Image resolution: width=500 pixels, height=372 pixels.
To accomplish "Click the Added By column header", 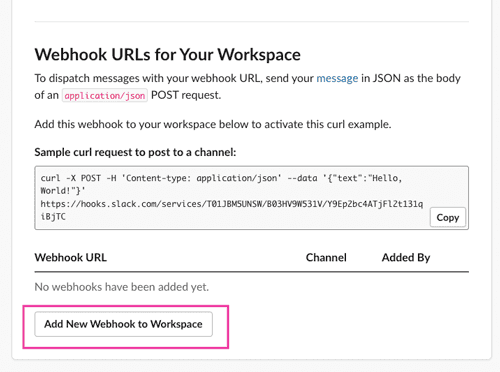I will (406, 257).
